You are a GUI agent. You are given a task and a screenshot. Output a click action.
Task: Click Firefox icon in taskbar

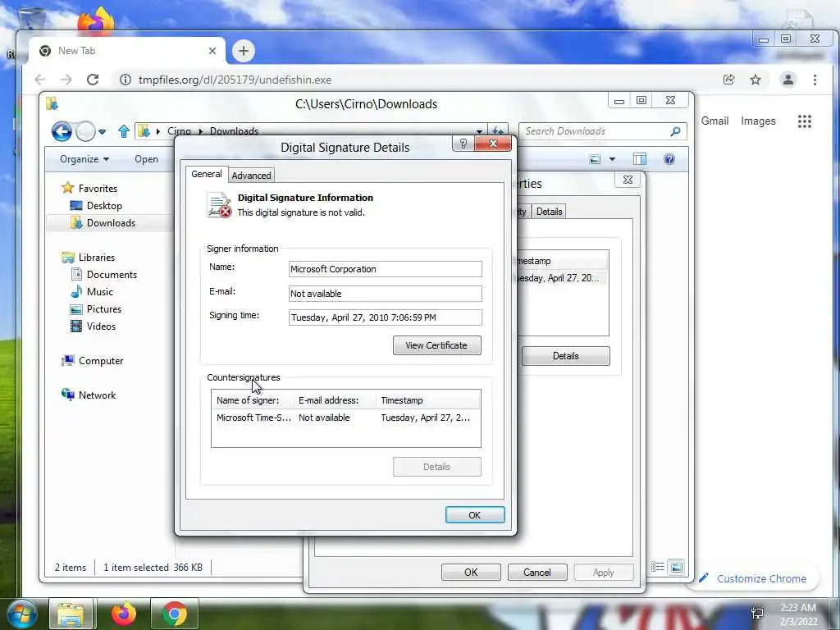[x=123, y=614]
